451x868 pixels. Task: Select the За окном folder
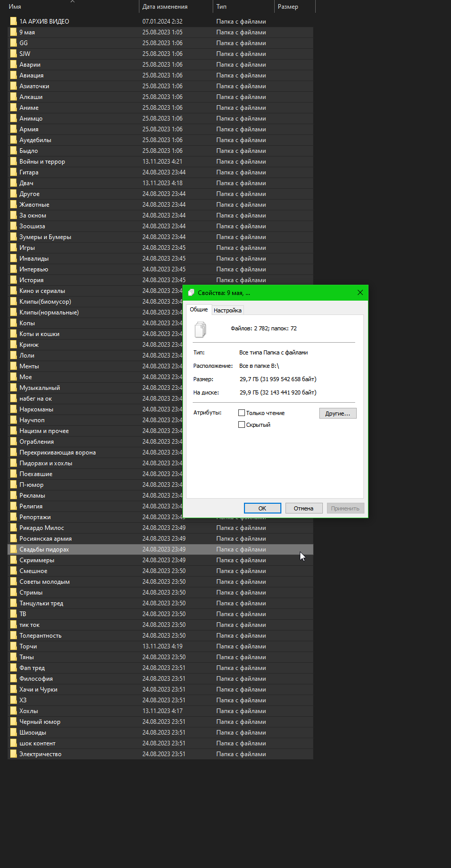33,215
